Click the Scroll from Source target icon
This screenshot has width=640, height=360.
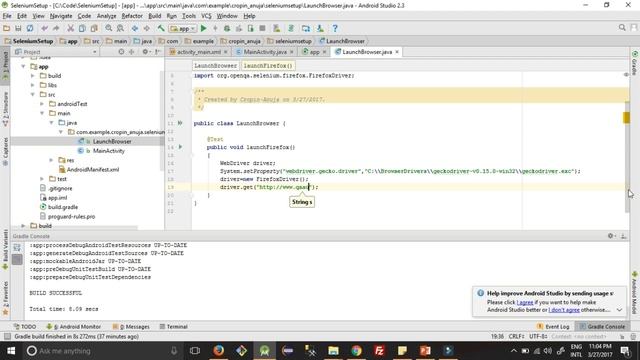(121, 52)
